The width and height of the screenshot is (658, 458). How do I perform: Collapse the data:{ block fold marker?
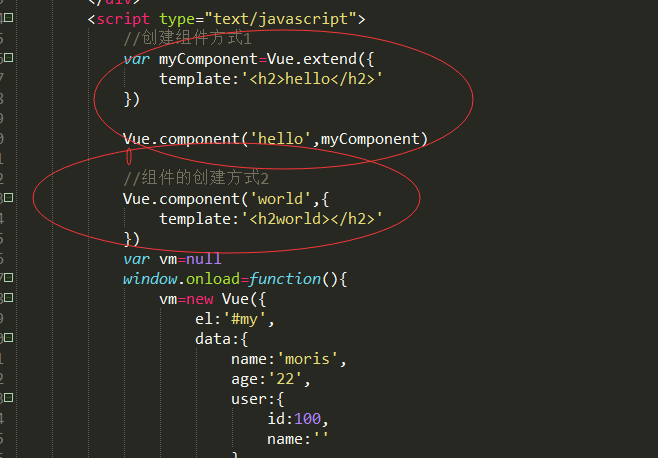pyautogui.click(x=9, y=338)
